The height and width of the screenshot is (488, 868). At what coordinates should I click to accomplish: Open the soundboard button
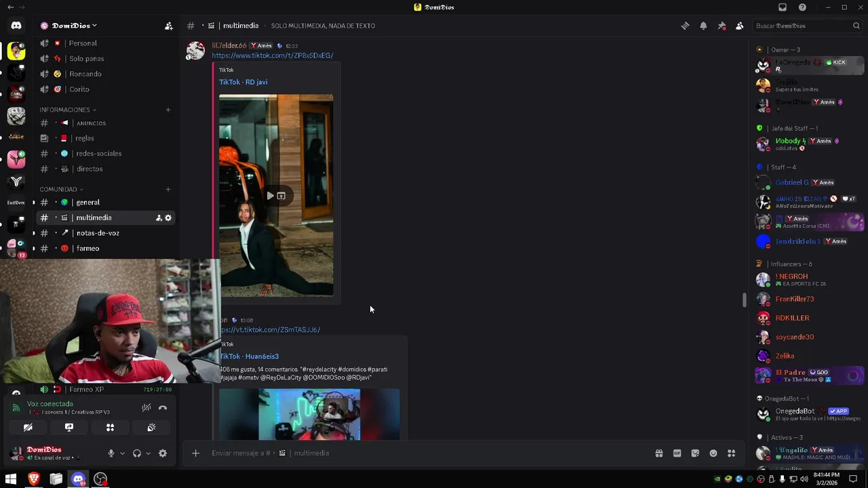point(151,428)
